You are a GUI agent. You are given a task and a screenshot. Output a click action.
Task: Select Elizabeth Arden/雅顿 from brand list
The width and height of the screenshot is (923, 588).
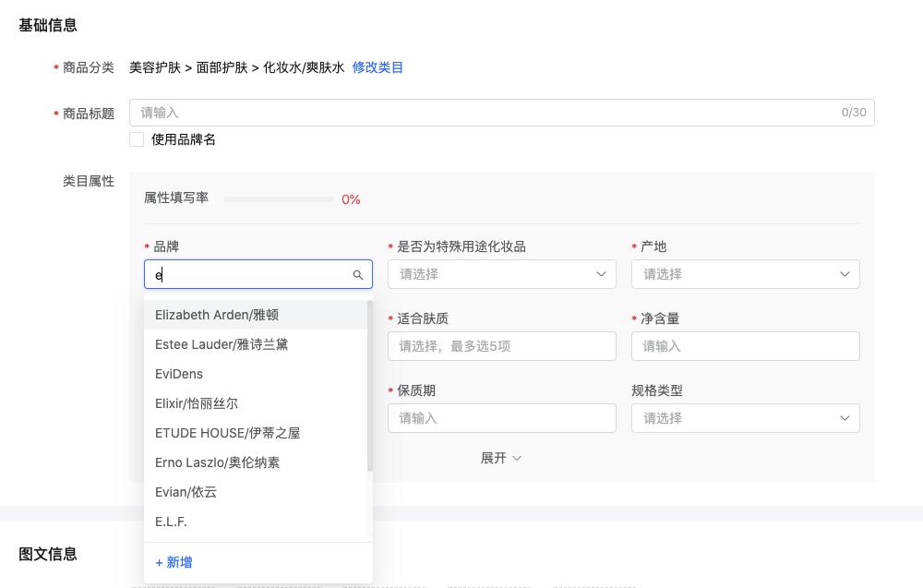(217, 315)
